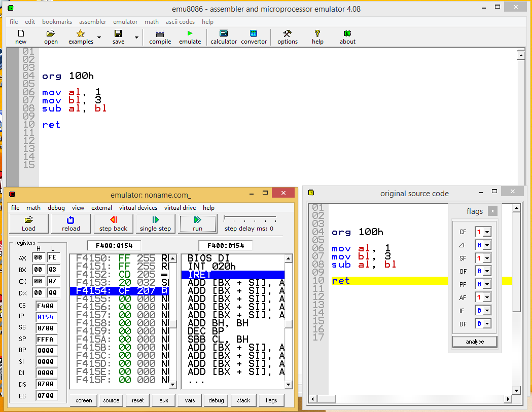532x412 pixels.
Task: Click the AX high byte field
Action: pos(38,257)
